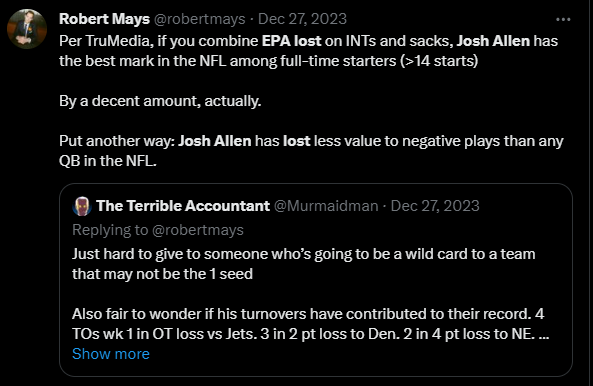Open Robert Mays display name profile link
The width and height of the screenshot is (593, 386).
pyautogui.click(x=104, y=19)
